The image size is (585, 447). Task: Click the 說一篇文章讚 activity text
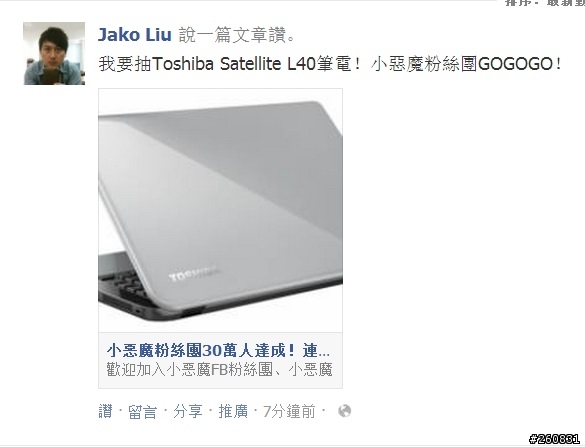pos(237,35)
